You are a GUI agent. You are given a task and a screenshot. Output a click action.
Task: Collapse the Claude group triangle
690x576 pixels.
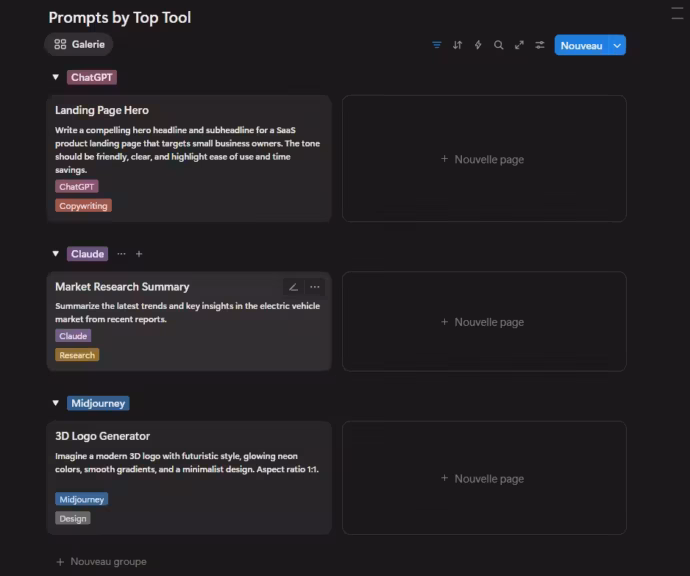point(55,254)
